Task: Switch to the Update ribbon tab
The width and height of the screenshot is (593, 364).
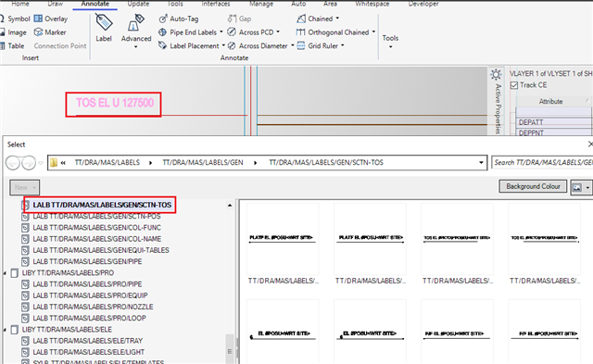Action: tap(138, 4)
